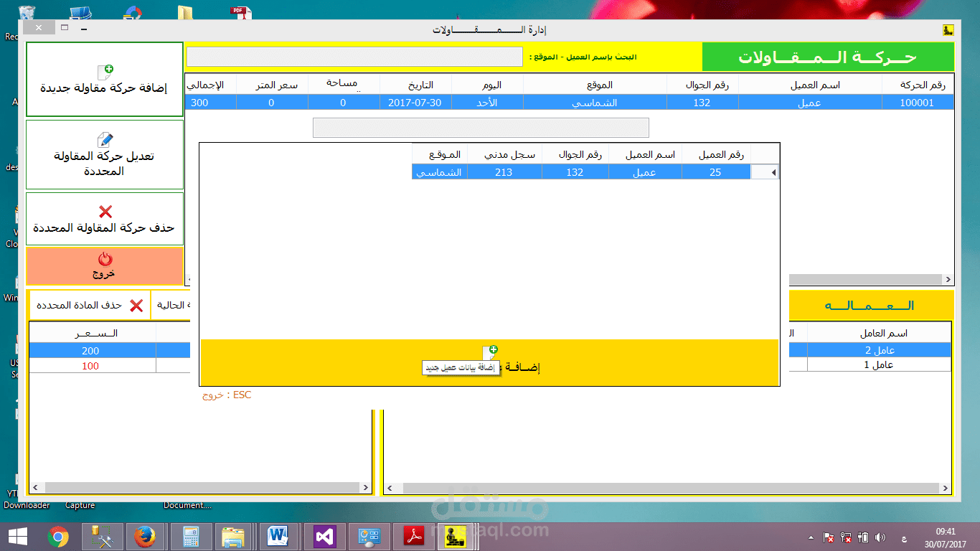Open the volume speaker tray icon

point(880,537)
